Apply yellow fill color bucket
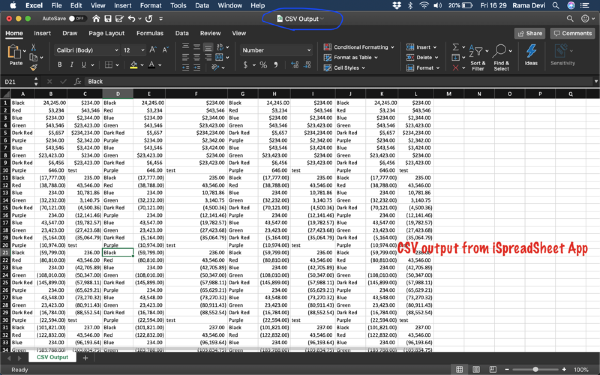This screenshot has width=600, height=375. [134, 65]
